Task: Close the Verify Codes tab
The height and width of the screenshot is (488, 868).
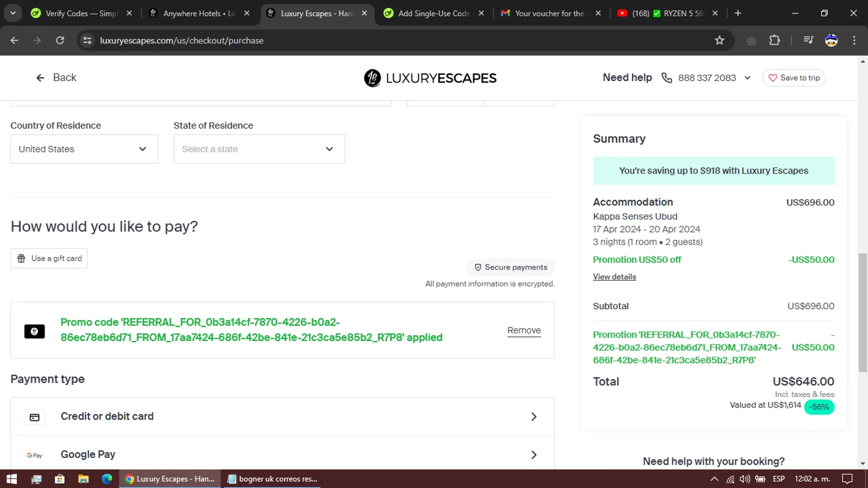Action: point(129,13)
